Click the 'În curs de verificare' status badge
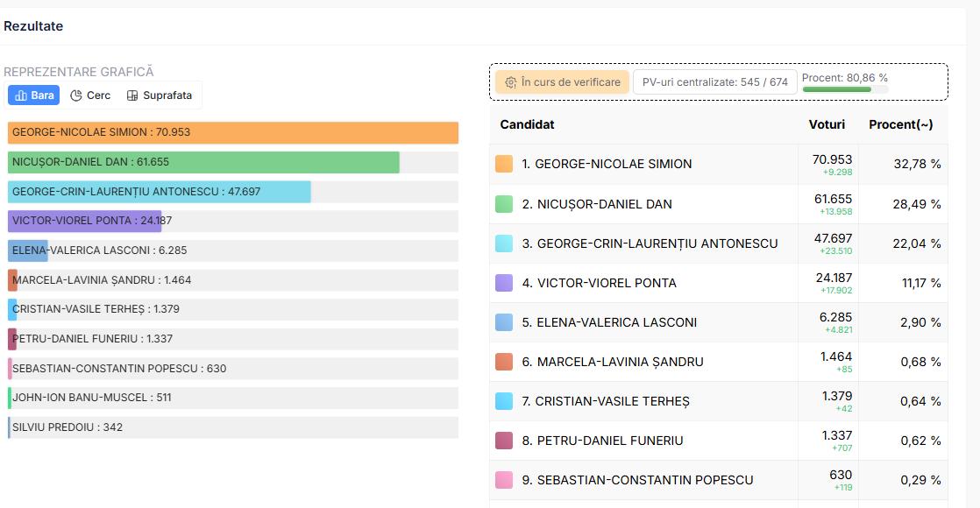 tap(562, 82)
